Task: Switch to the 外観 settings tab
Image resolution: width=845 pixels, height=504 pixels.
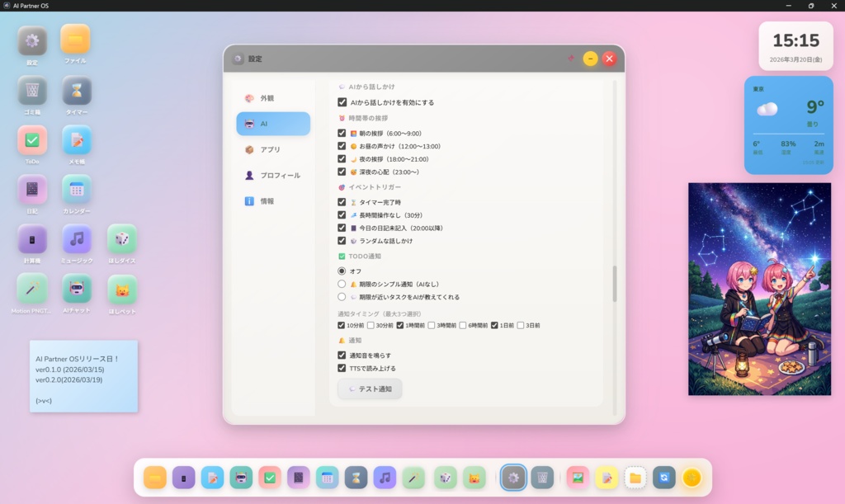Action: click(273, 97)
